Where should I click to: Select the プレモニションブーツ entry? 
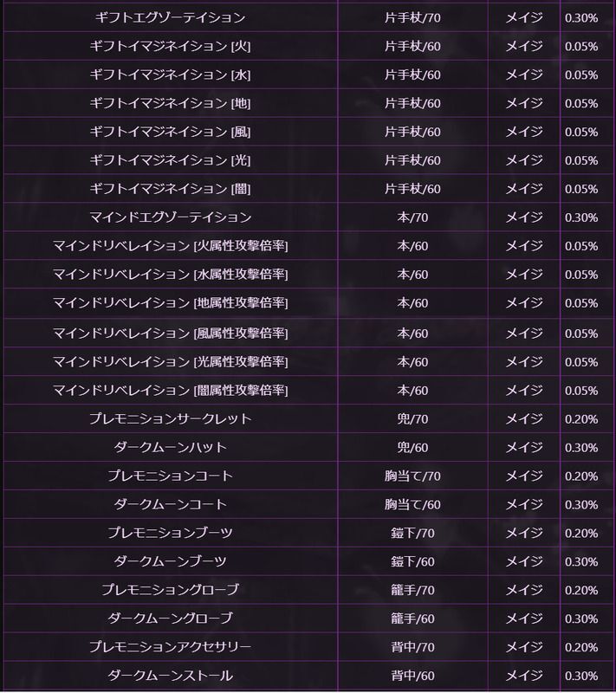[x=171, y=533]
